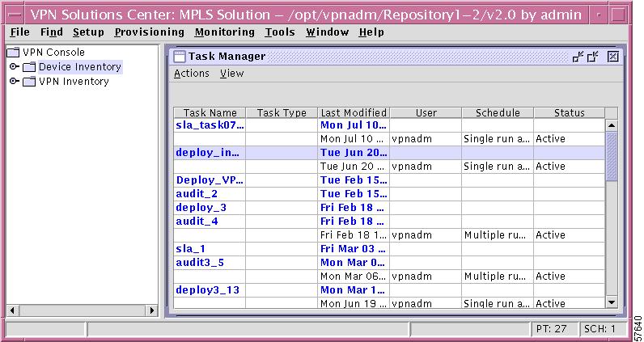This screenshot has width=644, height=342.
Task: Click the task table scroll up arrow
Action: tap(612, 125)
